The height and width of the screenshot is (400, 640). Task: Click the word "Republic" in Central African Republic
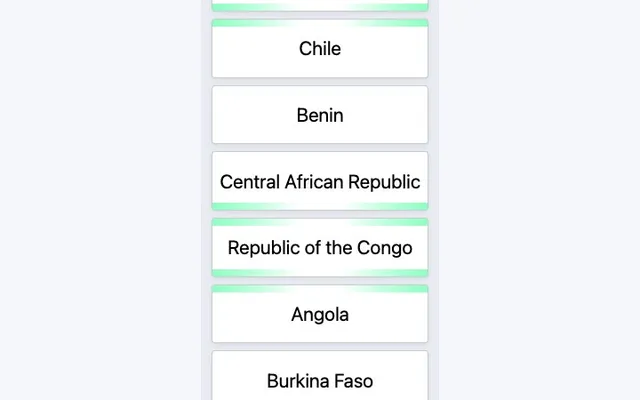(x=384, y=182)
